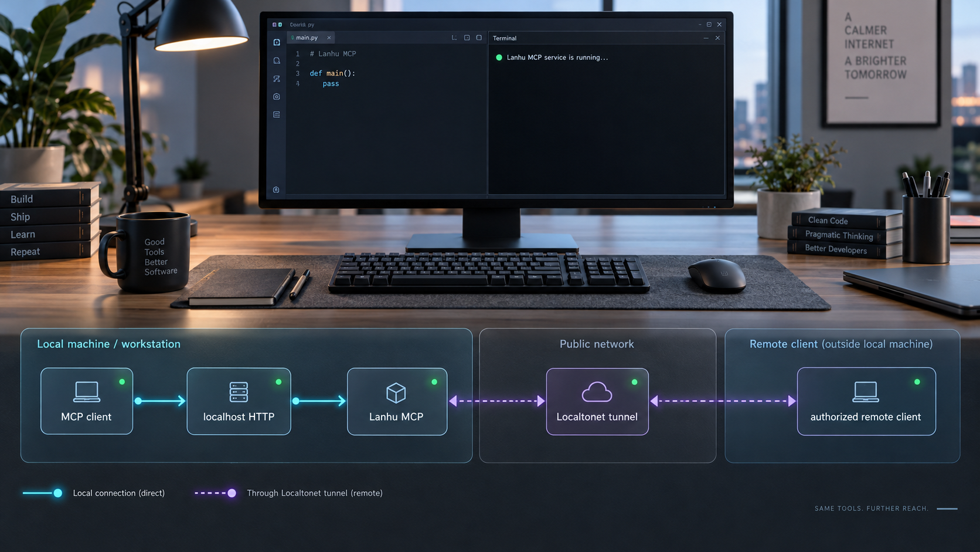Screen dimensions: 980x552
Task: Minimize the Terminal panel
Action: 706,38
